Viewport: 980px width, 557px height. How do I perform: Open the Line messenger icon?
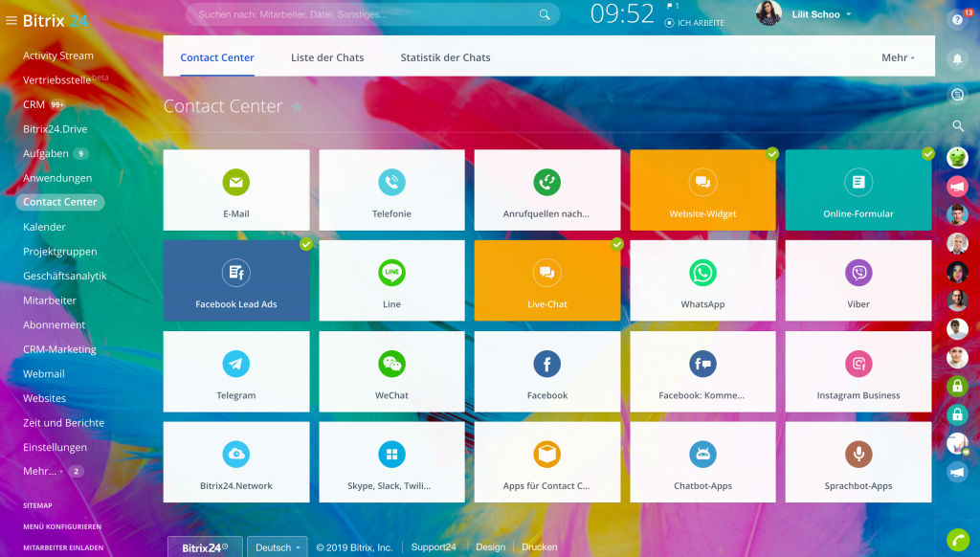point(391,273)
